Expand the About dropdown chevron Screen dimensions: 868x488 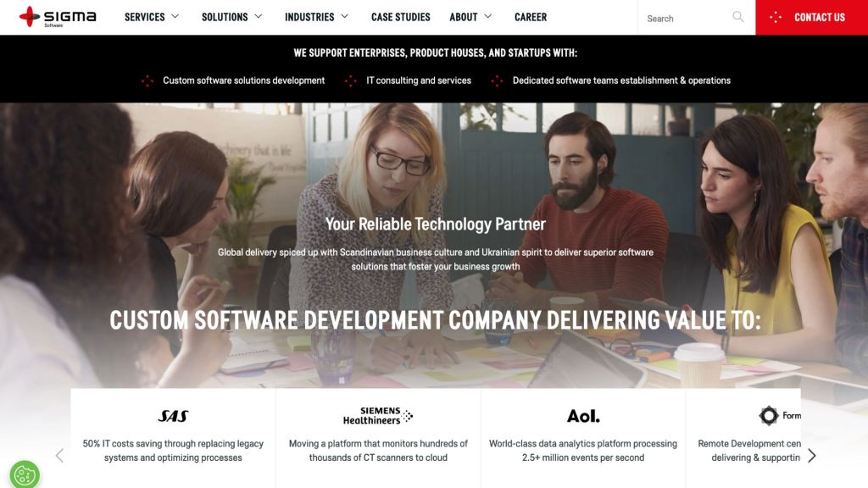coord(487,17)
